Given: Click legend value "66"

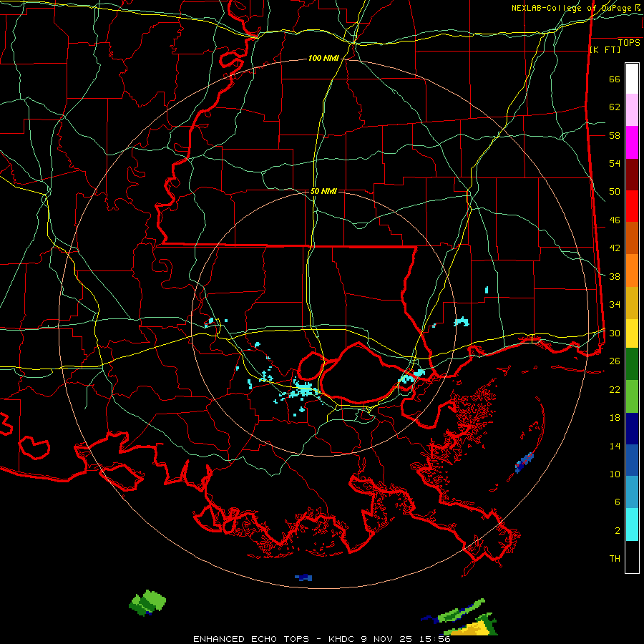Looking at the screenshot, I should (615, 79).
